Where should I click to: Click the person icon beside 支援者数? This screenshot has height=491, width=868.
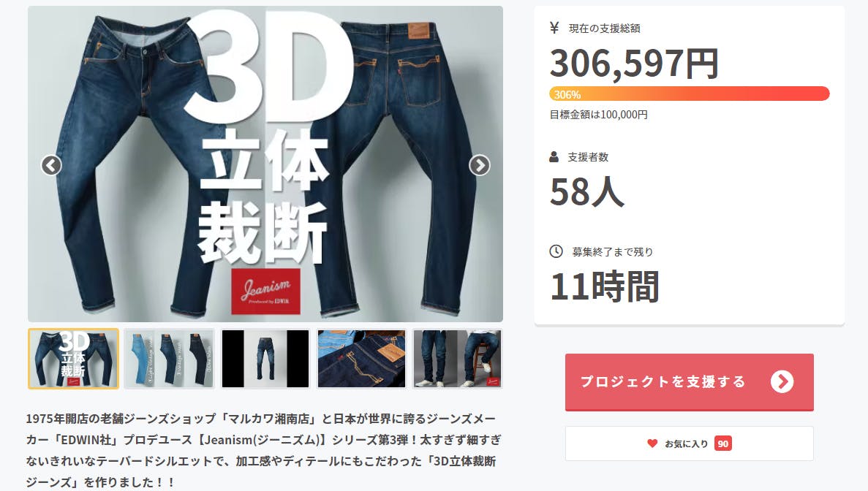click(554, 157)
